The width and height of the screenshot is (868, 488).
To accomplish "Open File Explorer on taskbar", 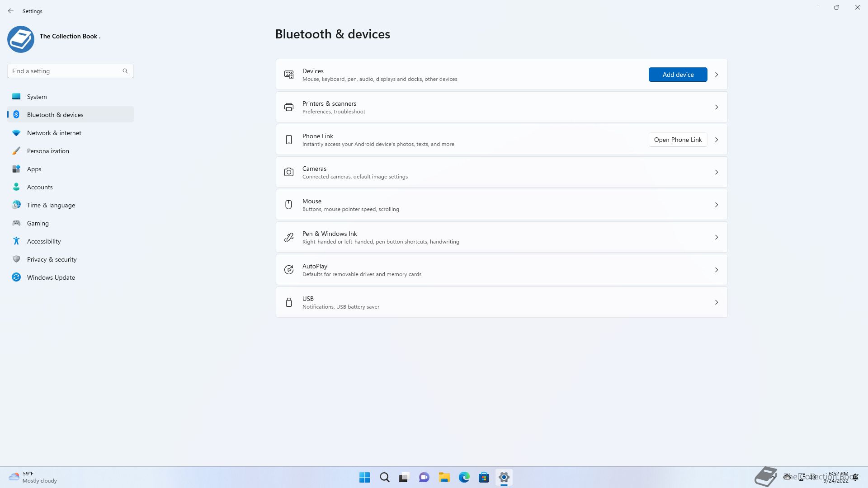I will coord(444,477).
